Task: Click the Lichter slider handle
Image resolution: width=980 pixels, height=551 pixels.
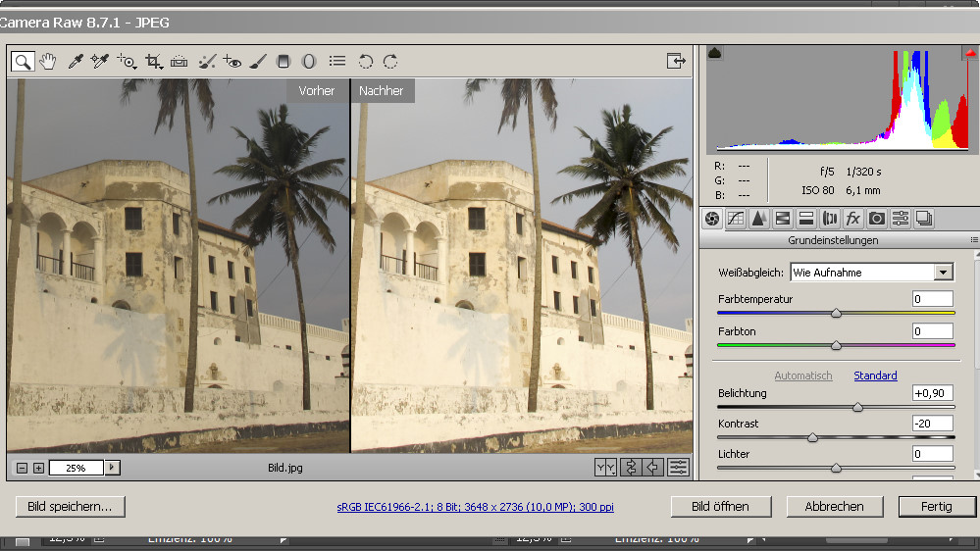Action: (836, 468)
